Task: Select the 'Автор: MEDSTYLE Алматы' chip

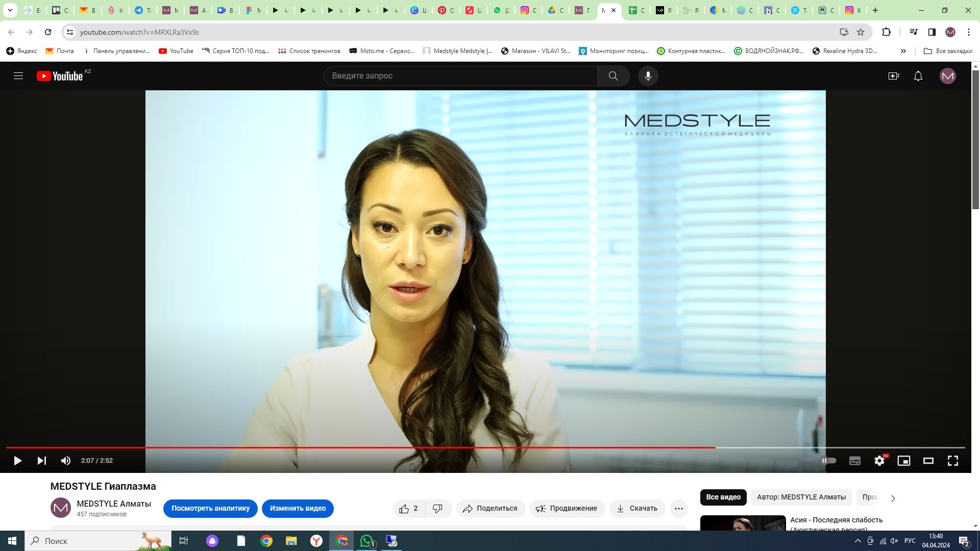Action: [x=801, y=497]
